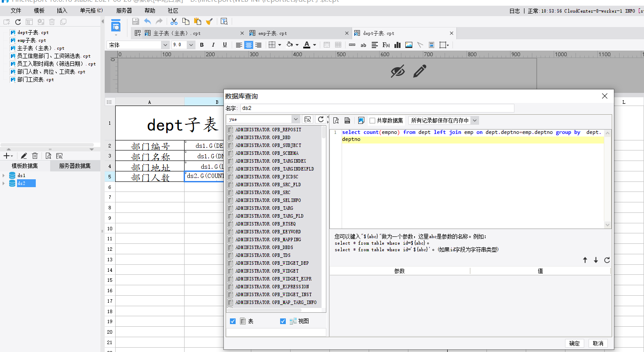Viewport: 644px width, 352px height.
Task: Align text right
Action: (x=258, y=45)
